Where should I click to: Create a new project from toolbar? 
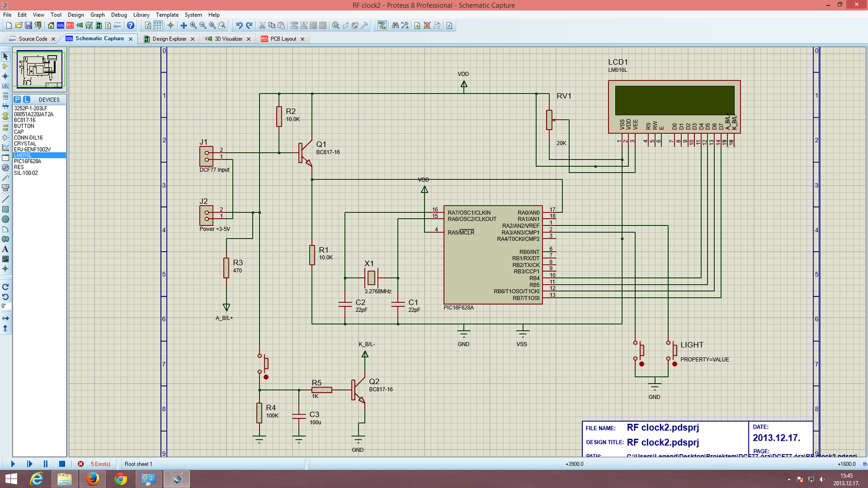coord(9,26)
